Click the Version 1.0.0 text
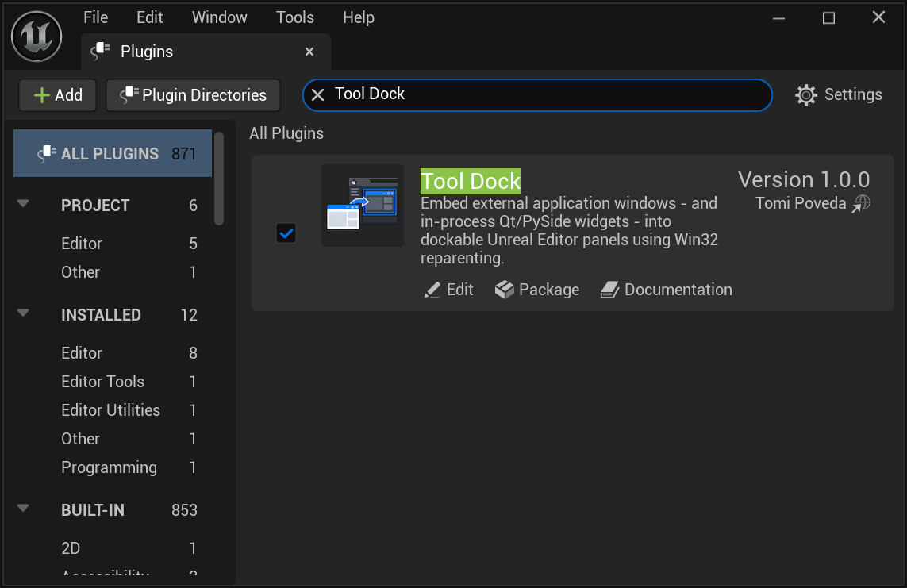Viewport: 907px width, 588px height. click(x=804, y=180)
